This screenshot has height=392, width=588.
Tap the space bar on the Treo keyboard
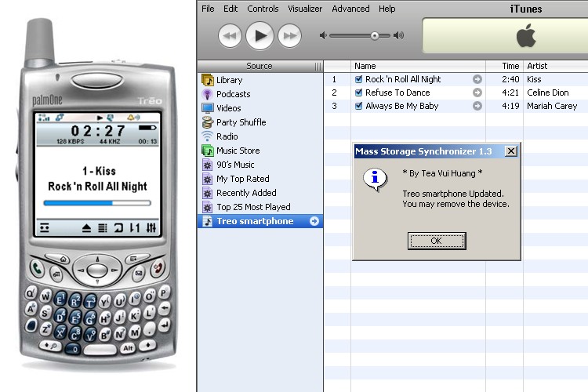point(100,350)
